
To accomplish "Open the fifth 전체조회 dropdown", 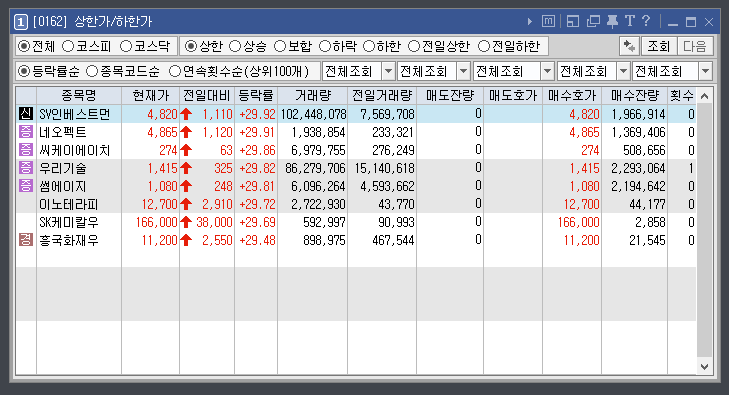I will [x=705, y=71].
